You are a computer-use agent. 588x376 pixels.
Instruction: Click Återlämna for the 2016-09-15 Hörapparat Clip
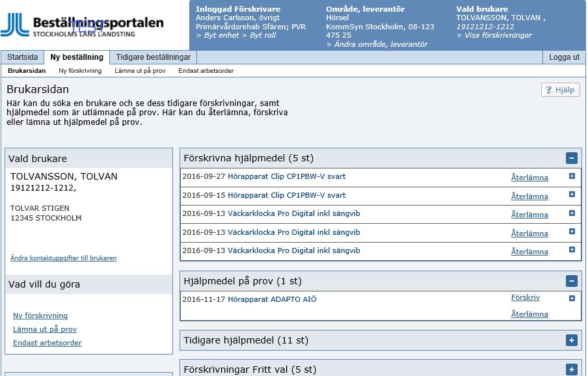529,196
